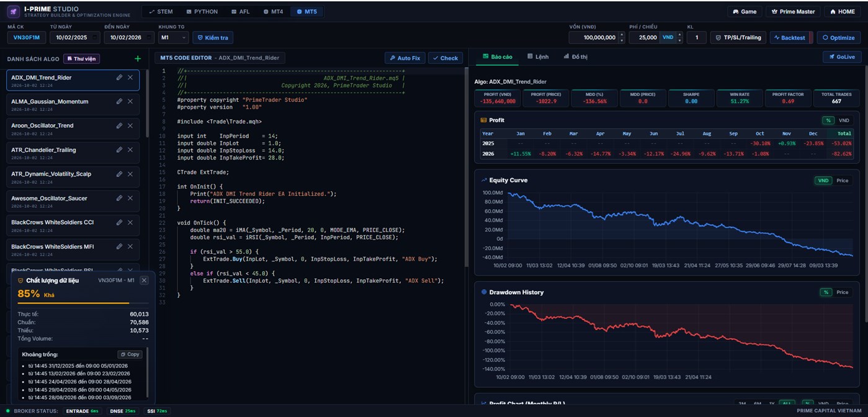Open the Game button in header
Viewport: 868px width, 417px height.
coord(745,12)
